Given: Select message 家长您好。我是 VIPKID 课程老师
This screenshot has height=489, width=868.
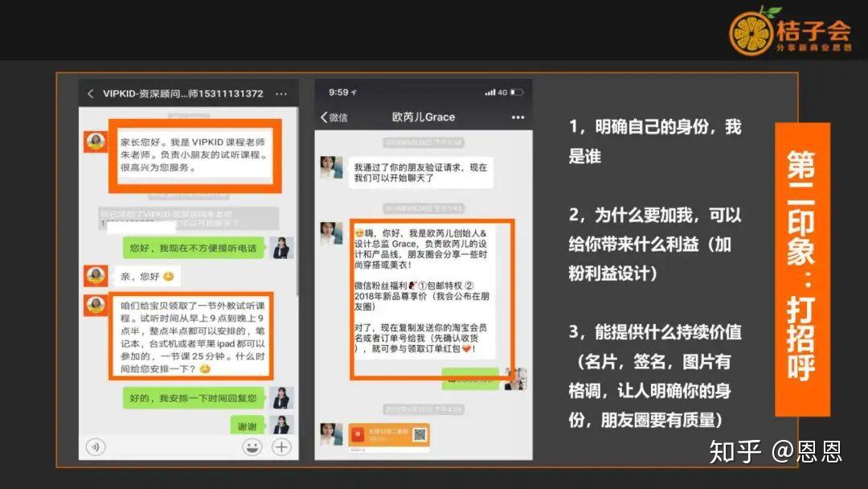Looking at the screenshot, I should 194,154.
